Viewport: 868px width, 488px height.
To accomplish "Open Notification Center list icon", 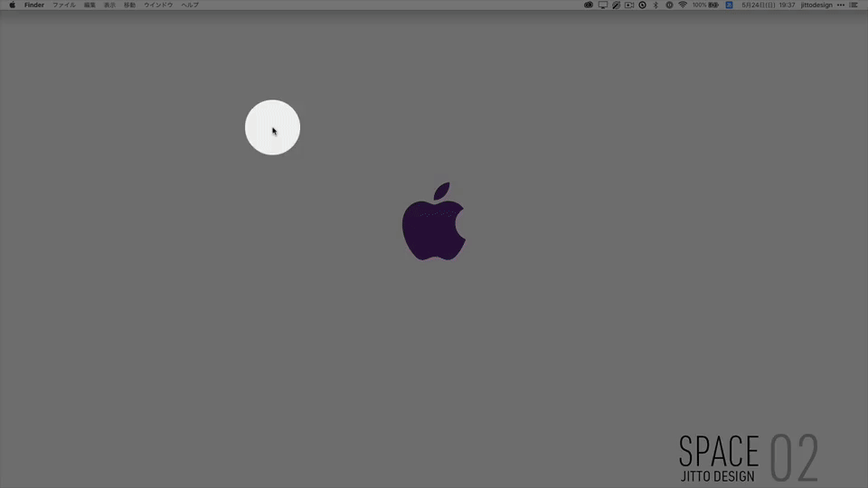I will [854, 5].
